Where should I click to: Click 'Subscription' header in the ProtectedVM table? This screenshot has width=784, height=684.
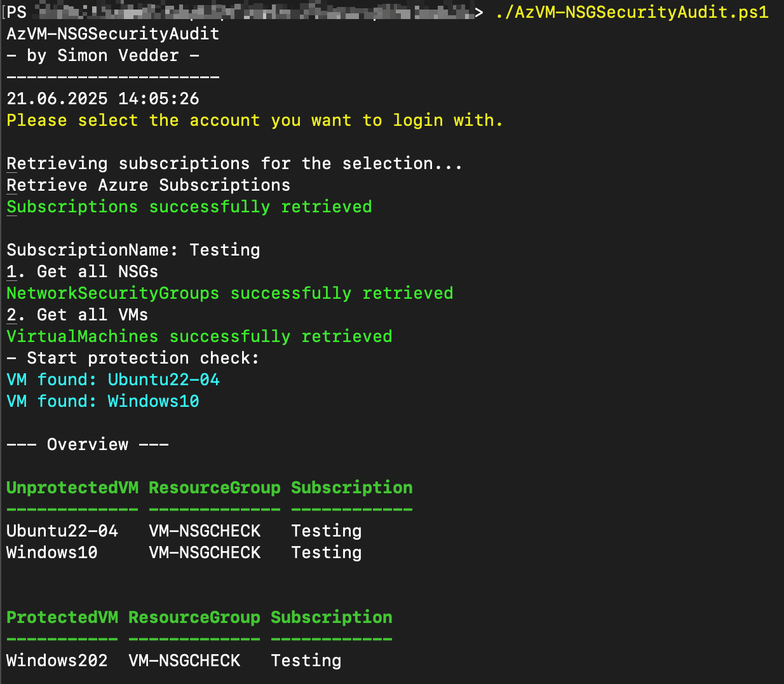coord(332,617)
